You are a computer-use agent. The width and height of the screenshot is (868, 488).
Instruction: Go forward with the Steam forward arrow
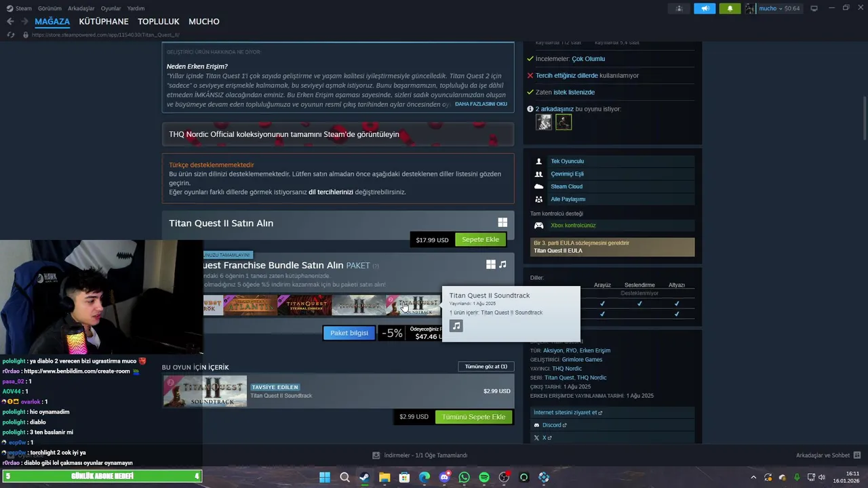click(24, 22)
